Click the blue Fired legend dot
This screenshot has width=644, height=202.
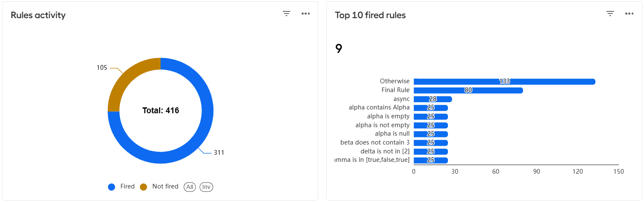tap(112, 187)
